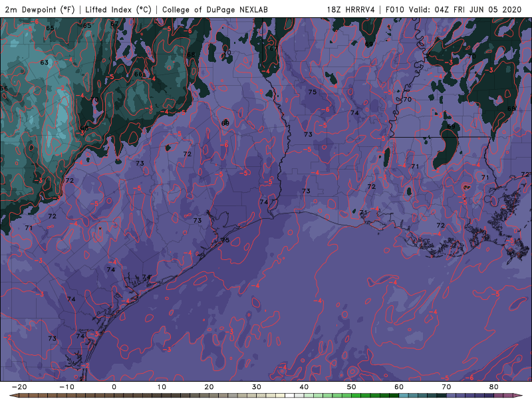532x399 pixels.
Task: Click the 0 label on the color scale
Action: (114, 387)
